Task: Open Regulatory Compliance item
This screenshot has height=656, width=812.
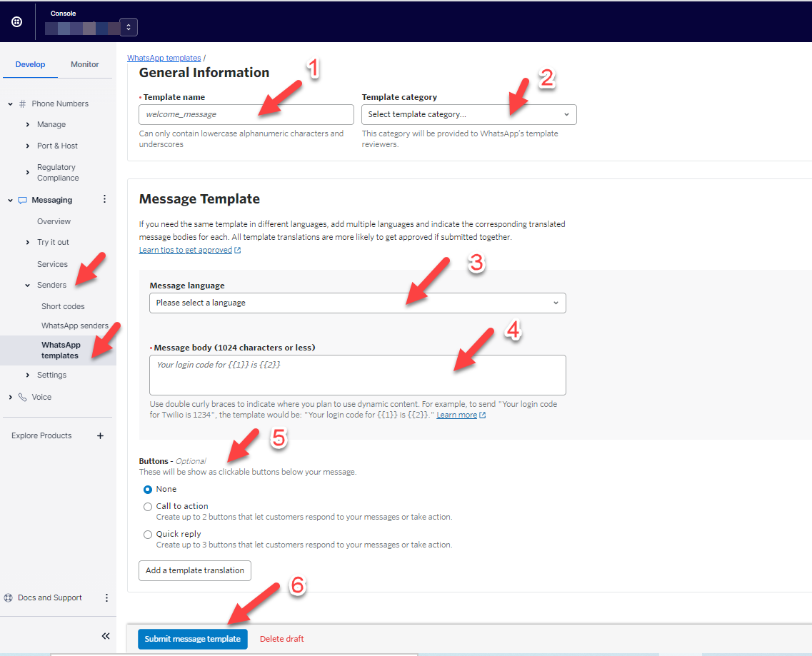Action: coord(58,173)
